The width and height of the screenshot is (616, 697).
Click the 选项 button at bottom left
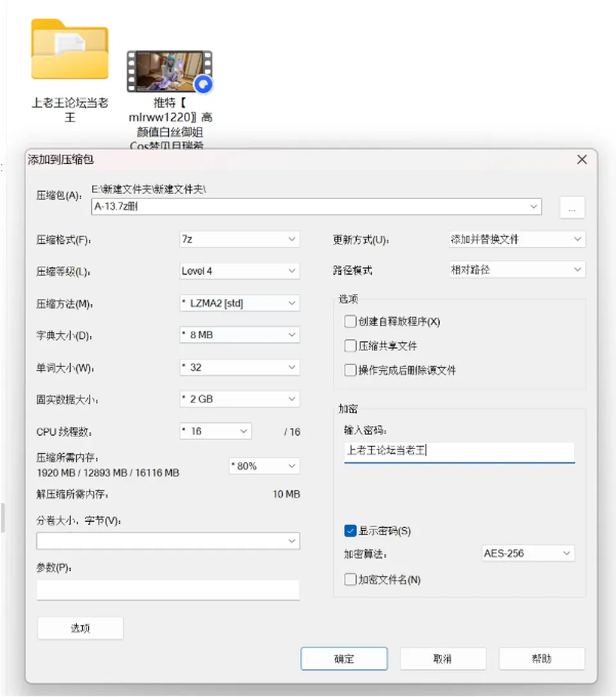(x=80, y=628)
